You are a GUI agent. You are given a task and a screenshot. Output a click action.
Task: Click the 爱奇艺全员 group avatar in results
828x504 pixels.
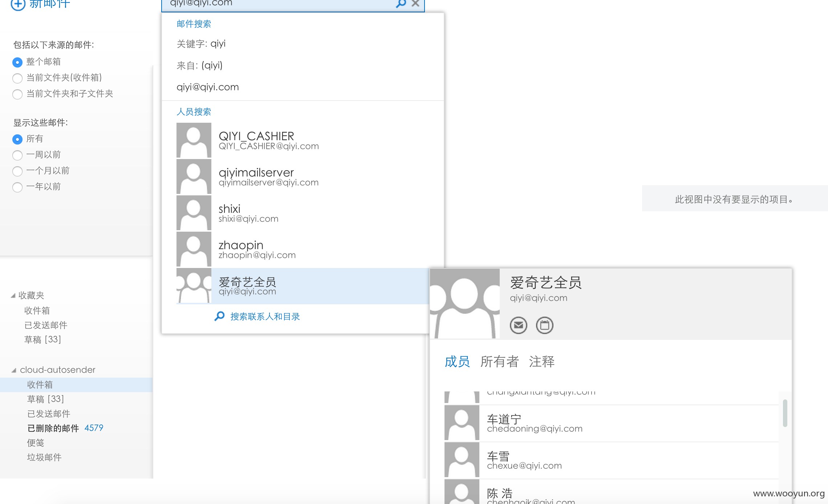coord(194,285)
